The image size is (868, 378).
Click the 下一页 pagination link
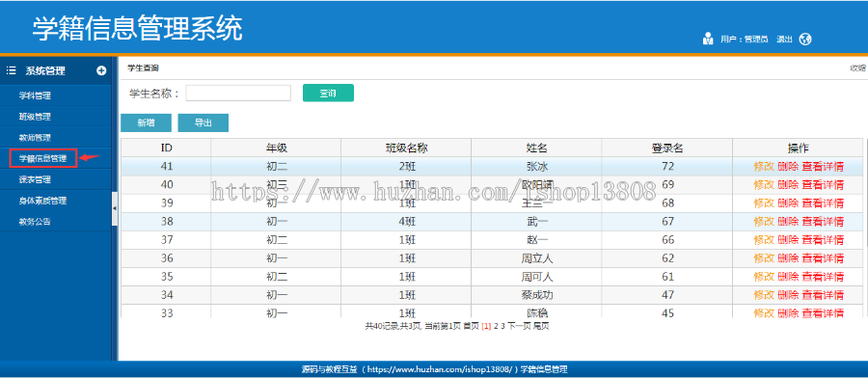pyautogui.click(x=519, y=326)
